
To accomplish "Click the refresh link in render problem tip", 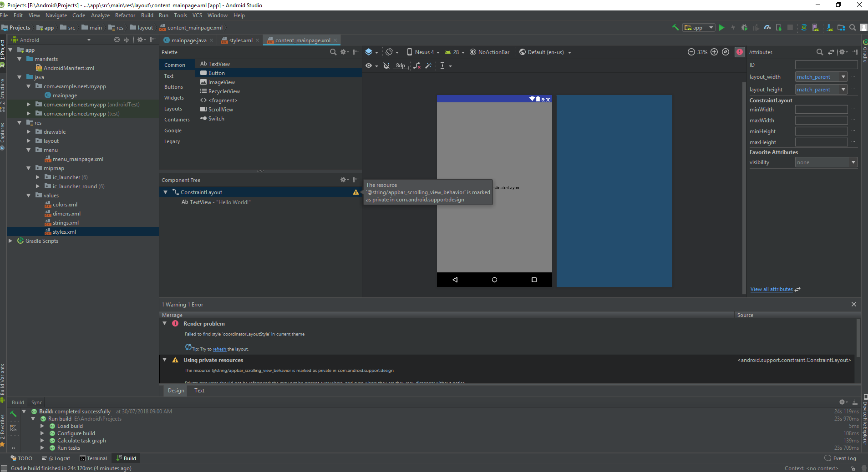I will (219, 349).
